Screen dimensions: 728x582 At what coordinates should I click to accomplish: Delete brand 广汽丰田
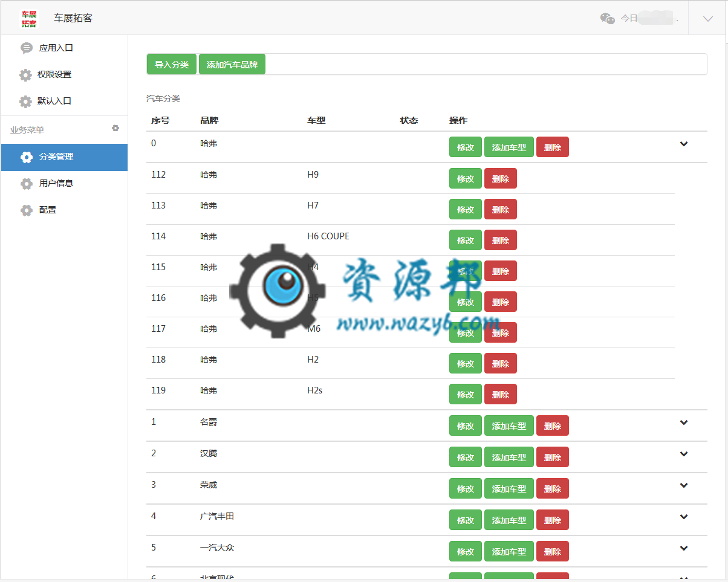(553, 520)
